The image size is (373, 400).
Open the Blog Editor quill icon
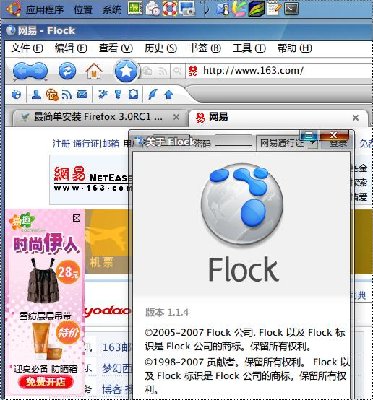(x=152, y=95)
